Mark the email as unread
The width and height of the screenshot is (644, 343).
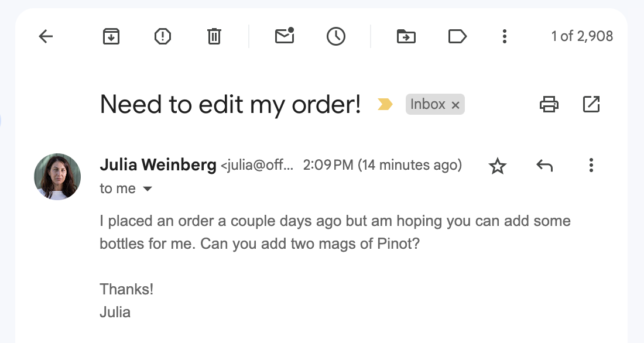pyautogui.click(x=285, y=36)
